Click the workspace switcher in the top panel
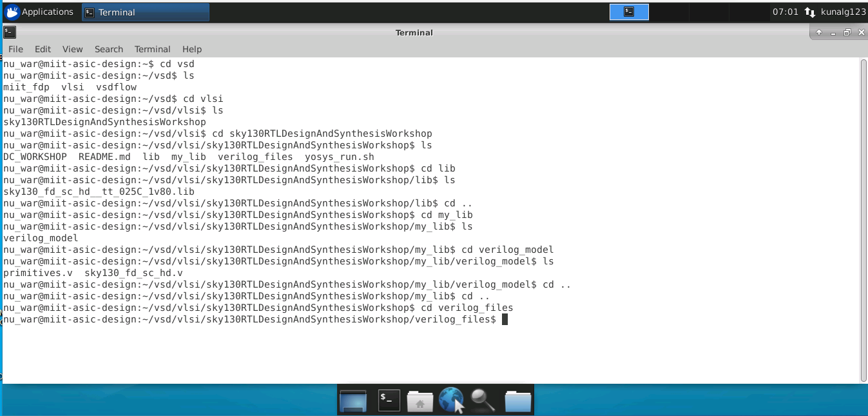868x416 pixels. click(629, 11)
